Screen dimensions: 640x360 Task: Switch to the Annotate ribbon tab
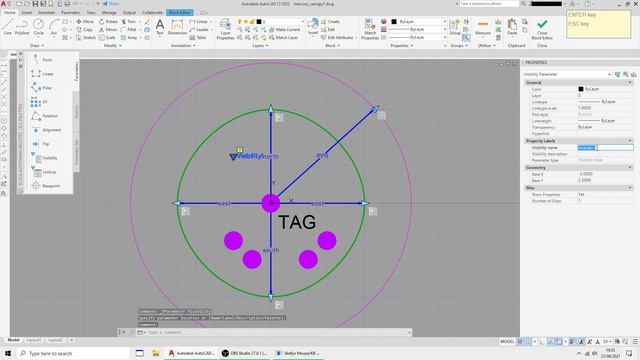46,13
